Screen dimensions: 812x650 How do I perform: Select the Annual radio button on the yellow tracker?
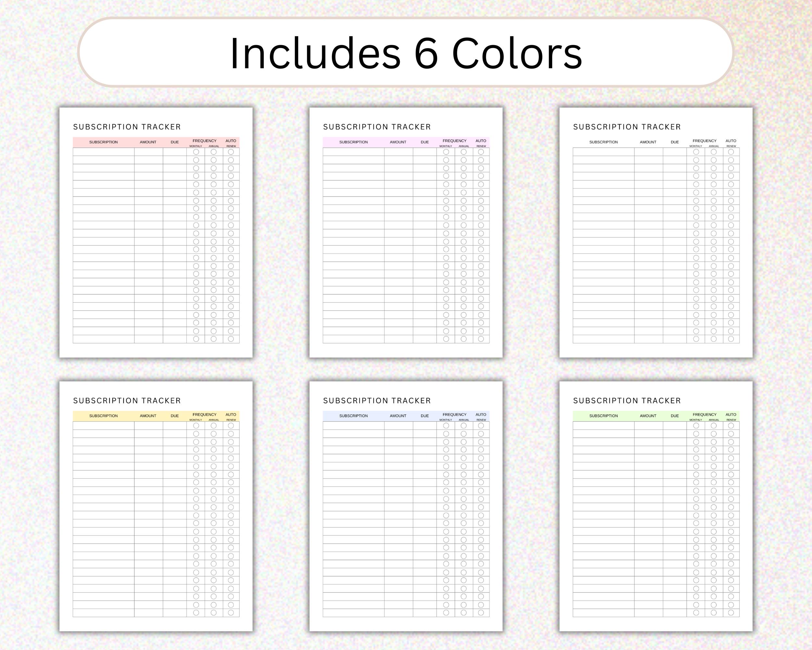tap(213, 426)
